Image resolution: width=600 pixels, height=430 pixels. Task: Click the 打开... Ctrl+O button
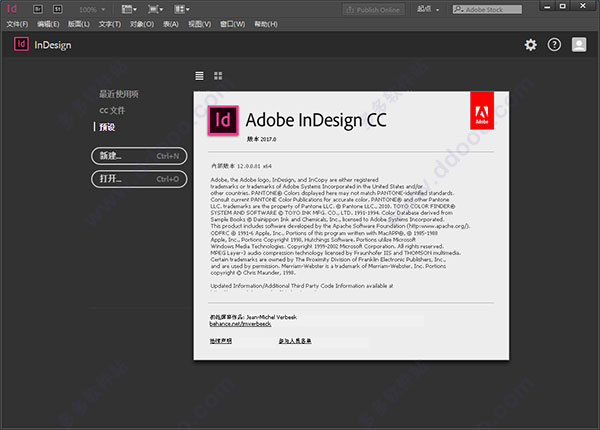tap(139, 179)
